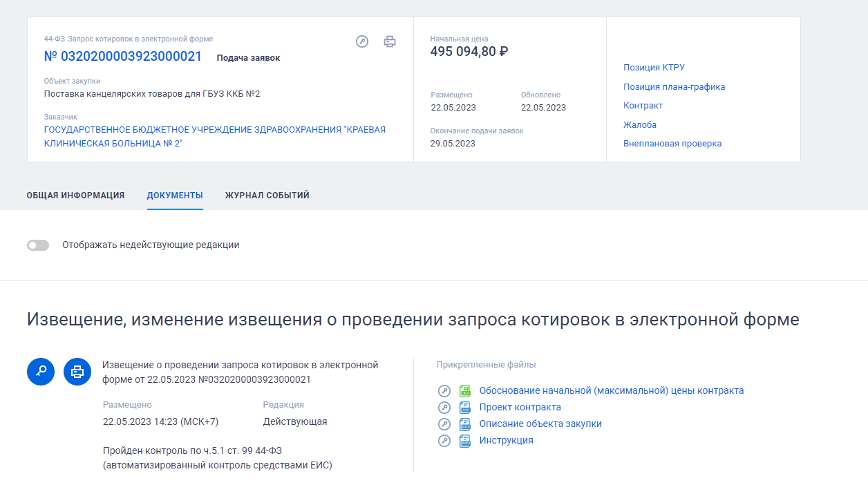Image resolution: width=868 pixels, height=494 pixels.
Task: Click the blue circular search icon on the извещение card
Action: click(x=40, y=372)
